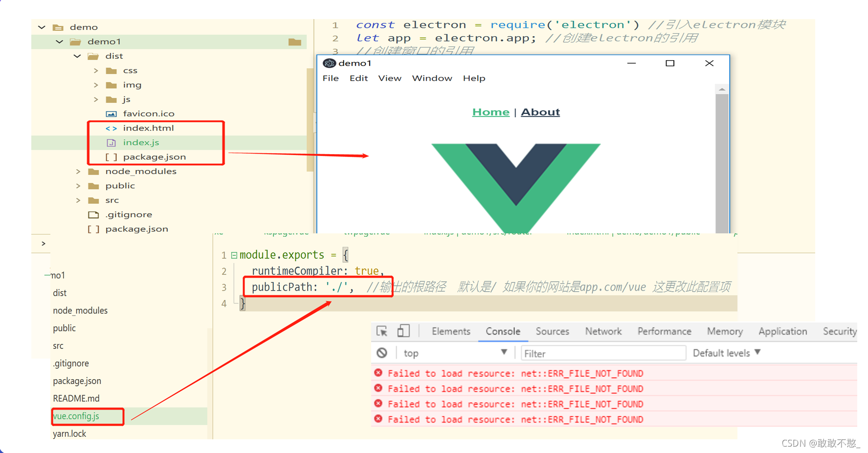Click the dist package.json brackets icon
The height and width of the screenshot is (453, 868).
tap(111, 157)
